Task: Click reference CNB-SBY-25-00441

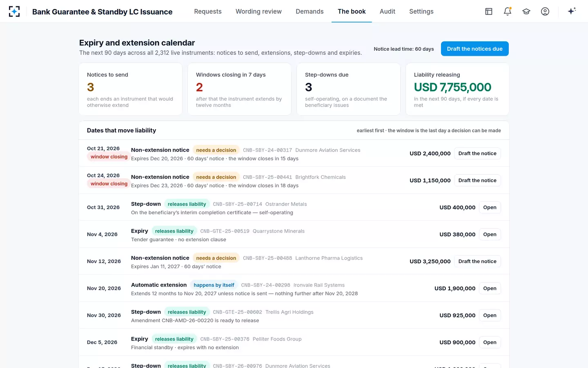Action: [267, 177]
